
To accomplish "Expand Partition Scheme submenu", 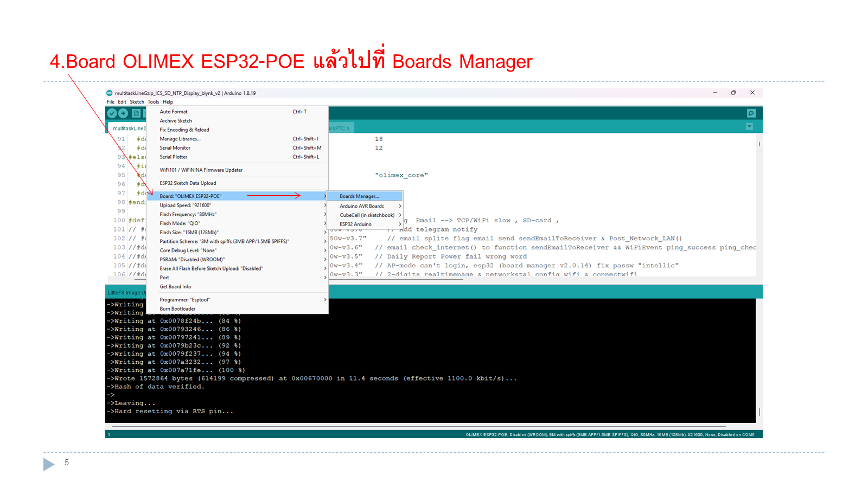I will click(x=238, y=242).
